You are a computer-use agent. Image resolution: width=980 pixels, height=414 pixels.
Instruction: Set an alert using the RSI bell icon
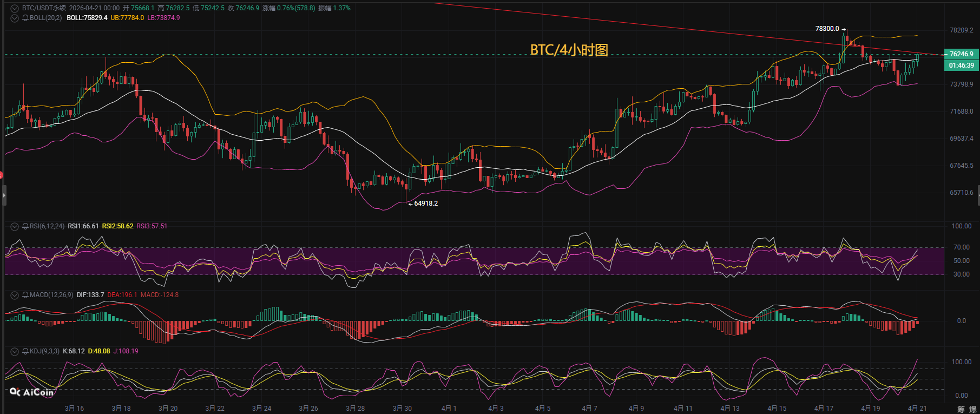click(25, 226)
